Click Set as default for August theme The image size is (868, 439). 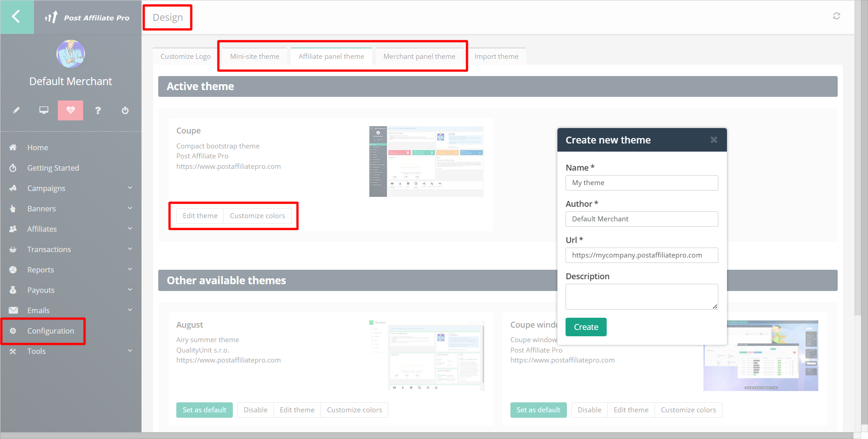(204, 410)
